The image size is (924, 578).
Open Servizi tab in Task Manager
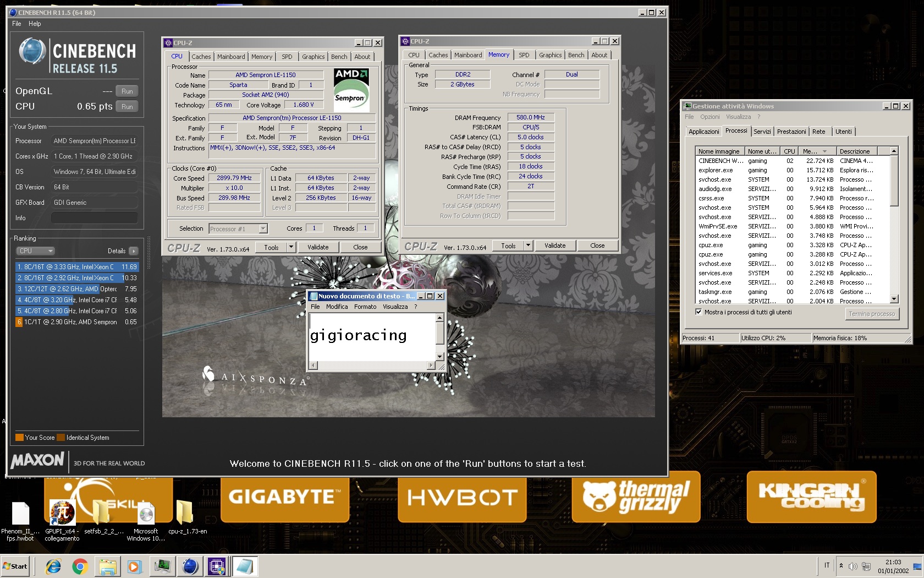pyautogui.click(x=762, y=132)
